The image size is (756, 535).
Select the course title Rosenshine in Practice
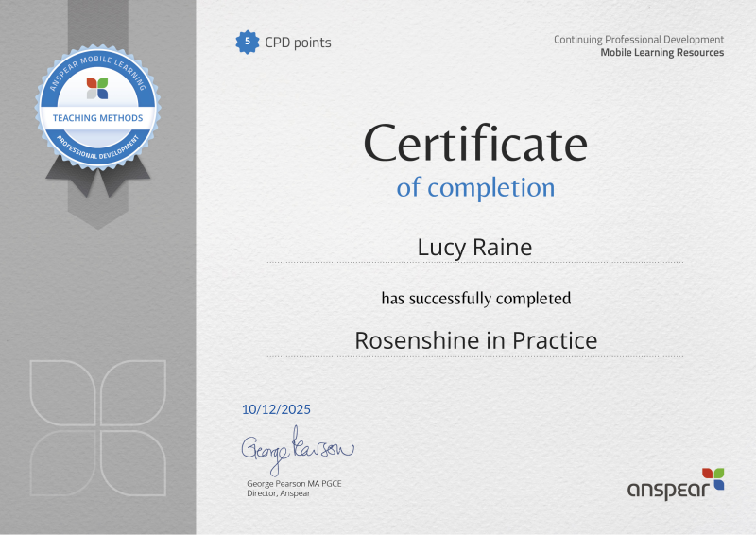click(x=475, y=340)
